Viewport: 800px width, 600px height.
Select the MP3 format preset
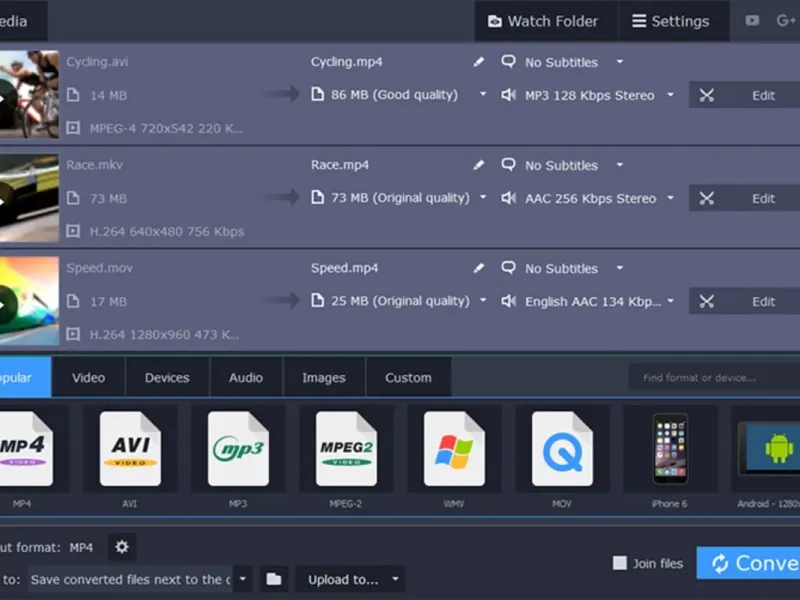coord(238,449)
